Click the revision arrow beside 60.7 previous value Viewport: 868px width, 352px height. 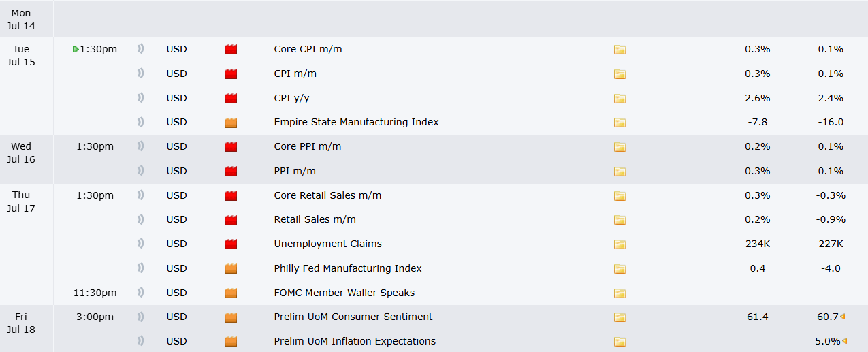point(843,317)
